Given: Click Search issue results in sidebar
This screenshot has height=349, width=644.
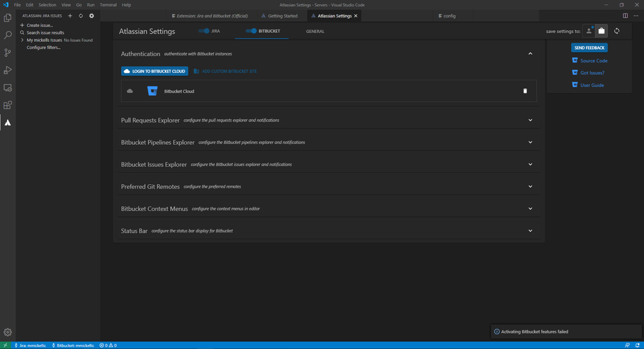Looking at the screenshot, I should coord(45,33).
